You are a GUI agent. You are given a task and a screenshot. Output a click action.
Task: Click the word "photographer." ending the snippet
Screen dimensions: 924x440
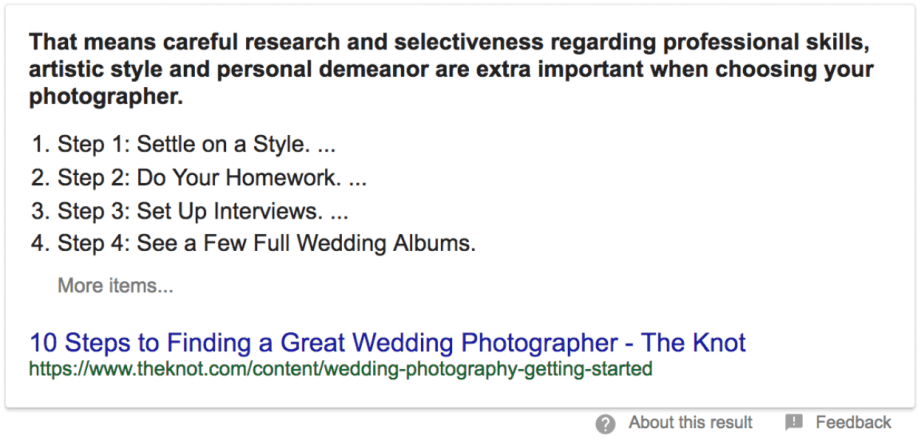tap(106, 98)
